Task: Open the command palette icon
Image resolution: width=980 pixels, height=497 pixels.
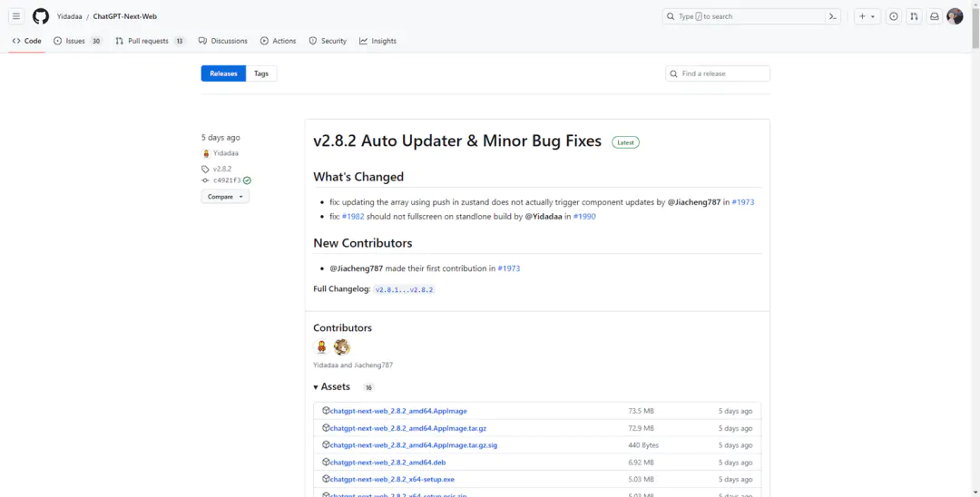Action: click(x=832, y=16)
